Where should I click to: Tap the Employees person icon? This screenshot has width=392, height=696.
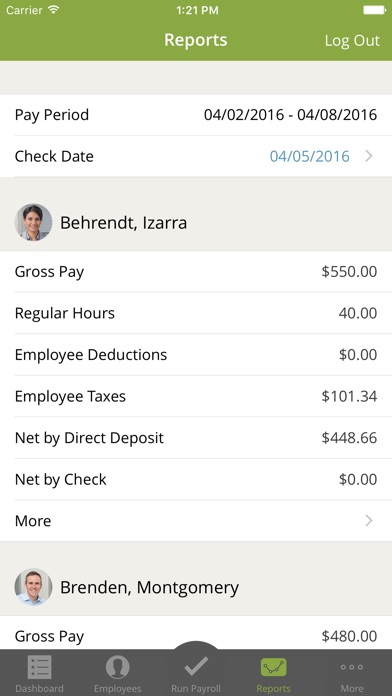point(117,667)
